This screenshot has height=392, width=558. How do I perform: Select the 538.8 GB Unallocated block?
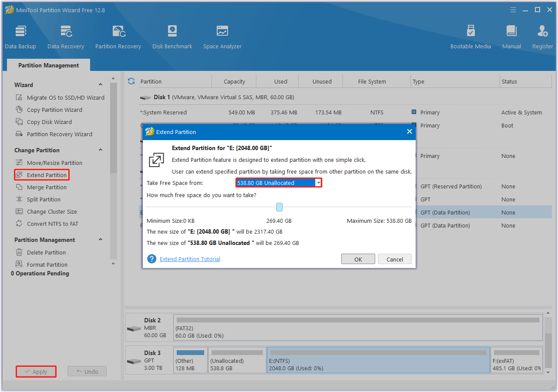coord(237,360)
